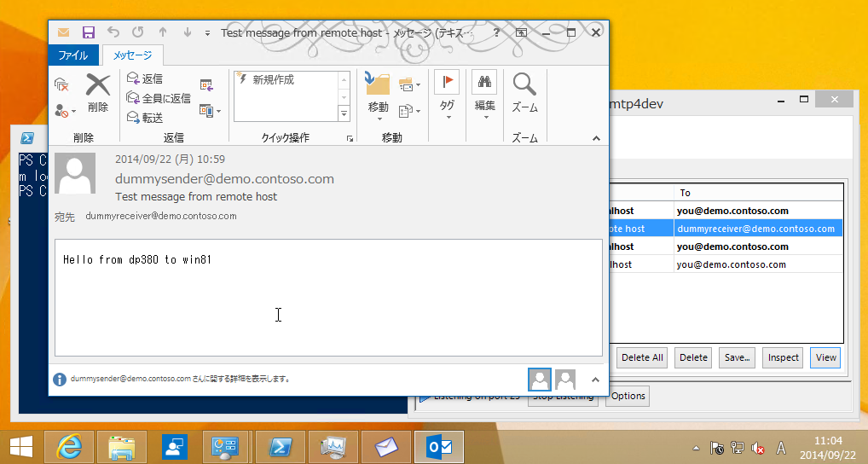The height and width of the screenshot is (464, 868).
Task: Open the taskbar clock showing 11:04
Action: point(828,448)
